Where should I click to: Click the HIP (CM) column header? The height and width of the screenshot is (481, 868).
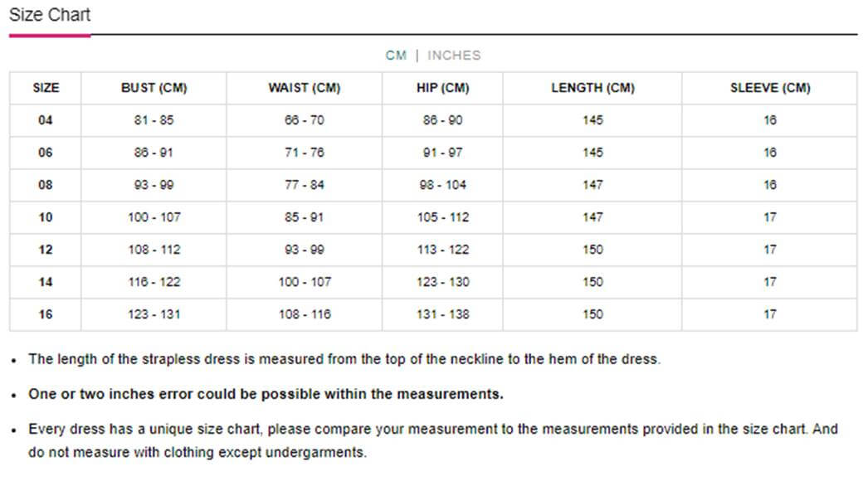point(442,88)
